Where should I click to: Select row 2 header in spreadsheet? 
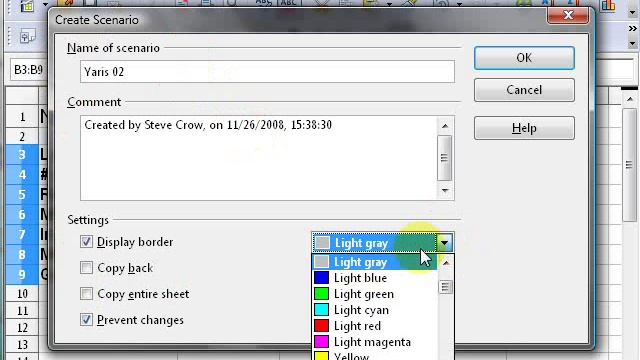pos(22,136)
